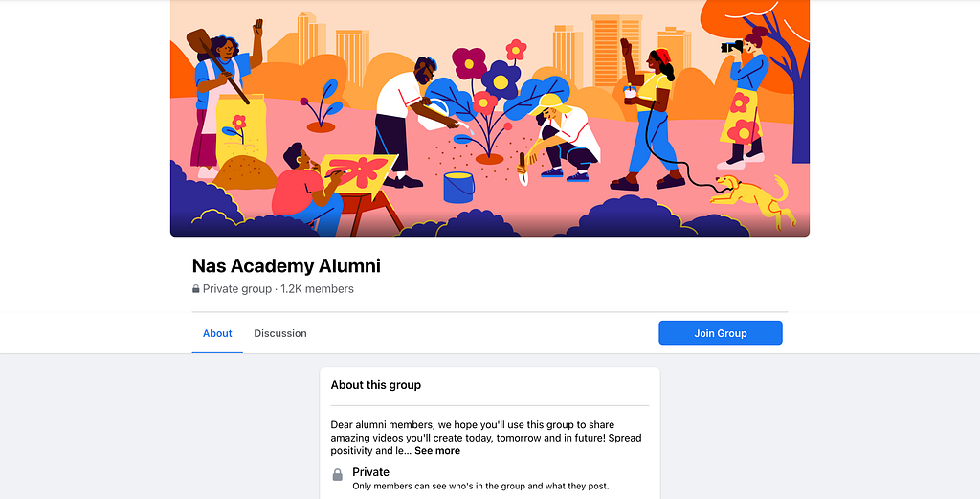The height and width of the screenshot is (499, 980).
Task: Click the lock icon beside "Private group"
Action: [196, 289]
